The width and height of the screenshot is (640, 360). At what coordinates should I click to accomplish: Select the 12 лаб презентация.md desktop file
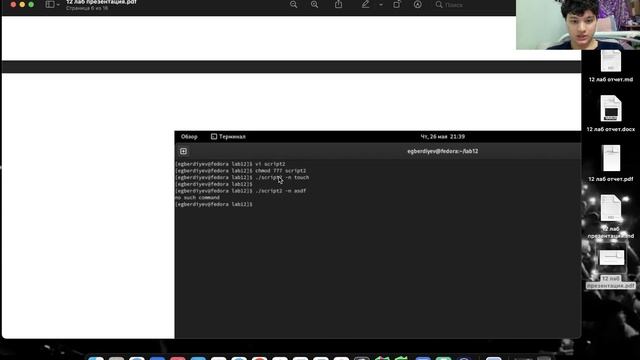coord(611,217)
